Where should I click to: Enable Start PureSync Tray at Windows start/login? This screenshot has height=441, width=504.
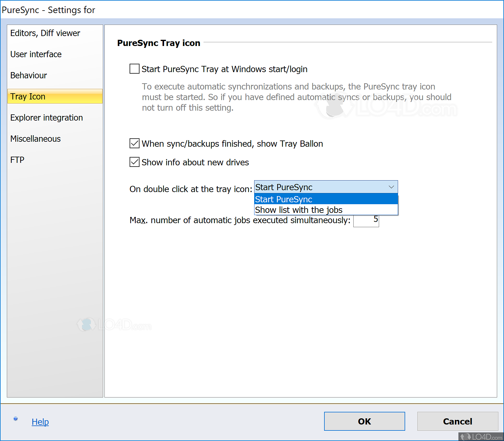click(134, 69)
